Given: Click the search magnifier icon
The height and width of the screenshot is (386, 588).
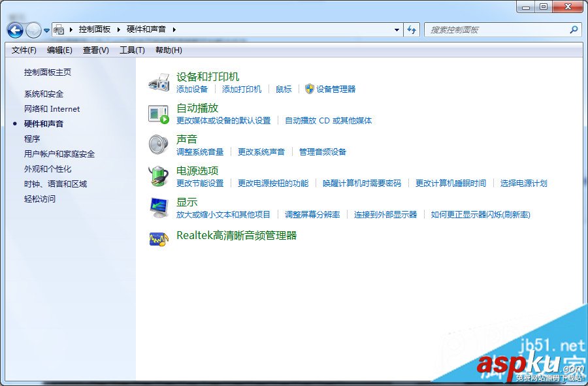Looking at the screenshot, I should tap(573, 29).
